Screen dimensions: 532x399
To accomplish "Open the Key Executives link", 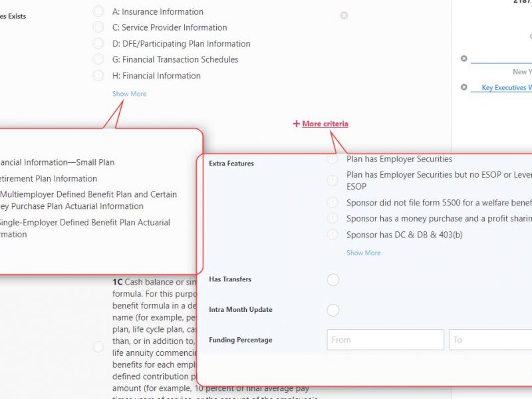I will pyautogui.click(x=505, y=87).
